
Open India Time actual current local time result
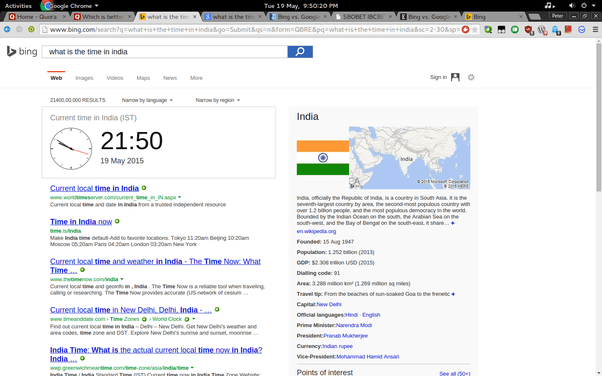click(x=156, y=354)
